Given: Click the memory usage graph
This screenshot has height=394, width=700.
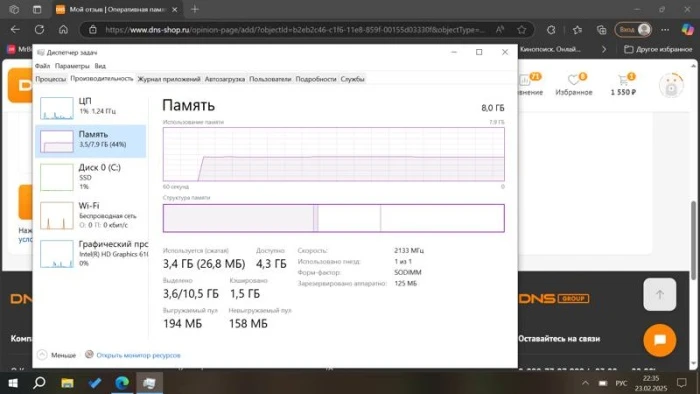Looking at the screenshot, I should [333, 154].
